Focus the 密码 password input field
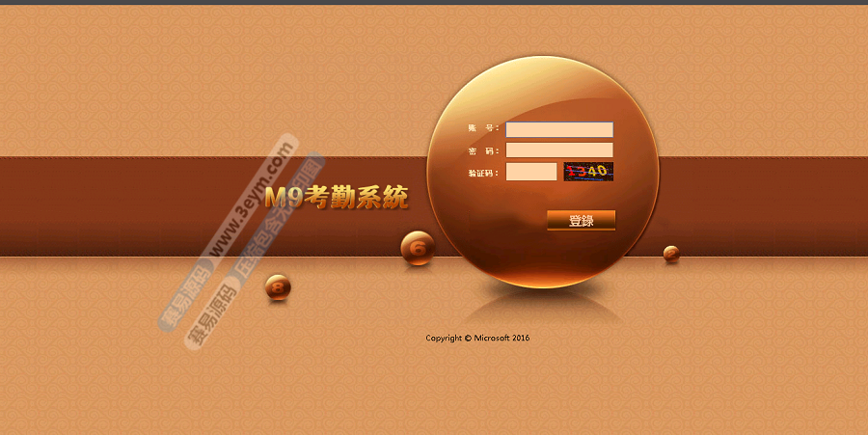Viewport: 868px width, 435px height. (x=559, y=150)
